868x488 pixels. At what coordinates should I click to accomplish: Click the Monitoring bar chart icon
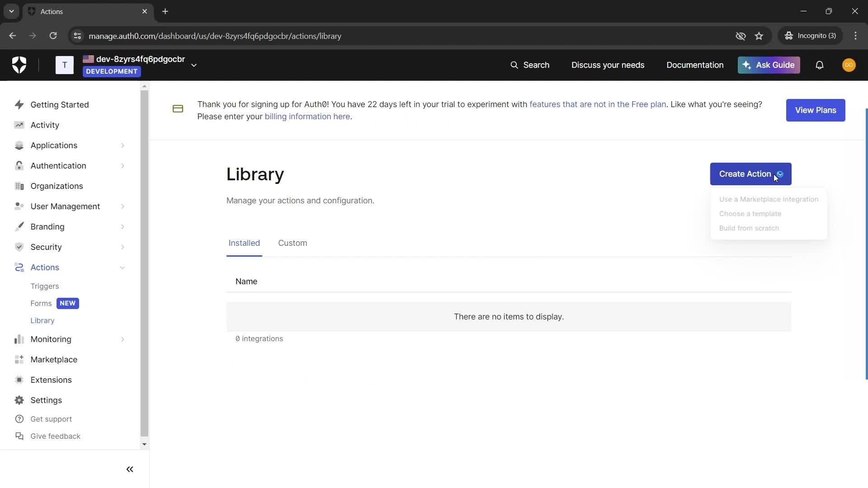(19, 339)
